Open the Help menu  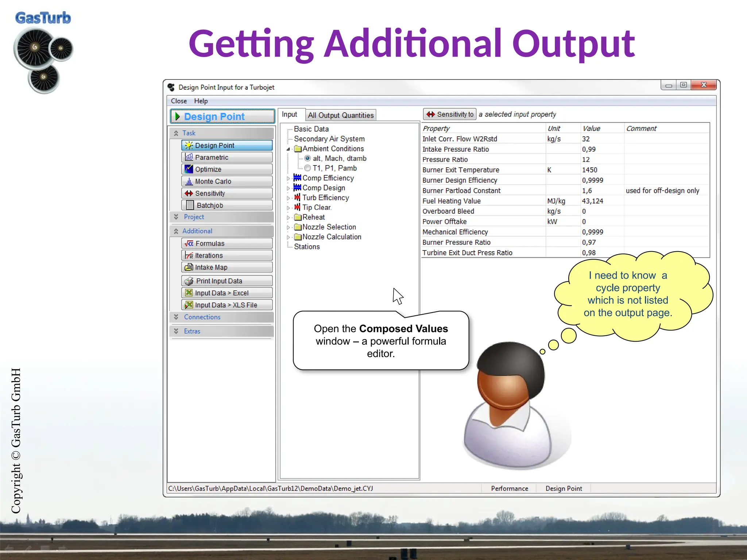coord(201,101)
